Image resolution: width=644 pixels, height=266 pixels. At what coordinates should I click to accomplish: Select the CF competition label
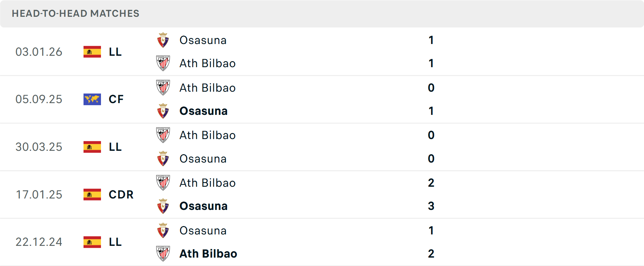point(116,99)
